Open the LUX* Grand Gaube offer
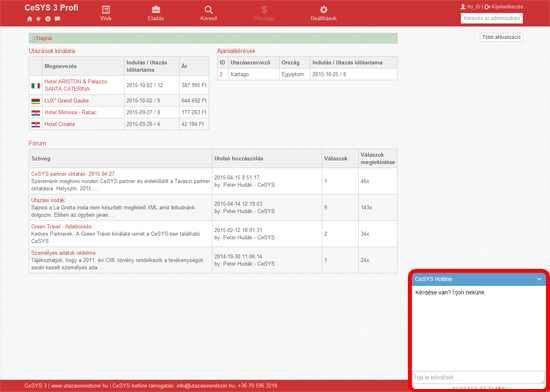Screen dimensions: 550x392 [66, 101]
